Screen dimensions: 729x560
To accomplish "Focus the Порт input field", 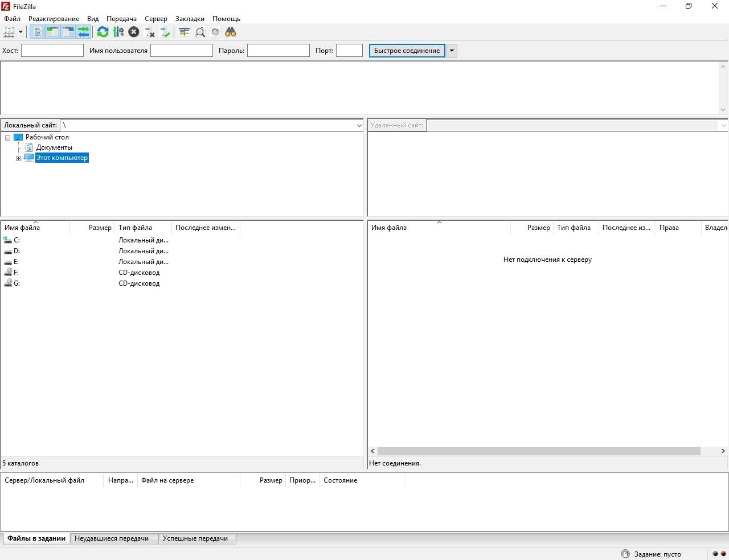I will (349, 51).
